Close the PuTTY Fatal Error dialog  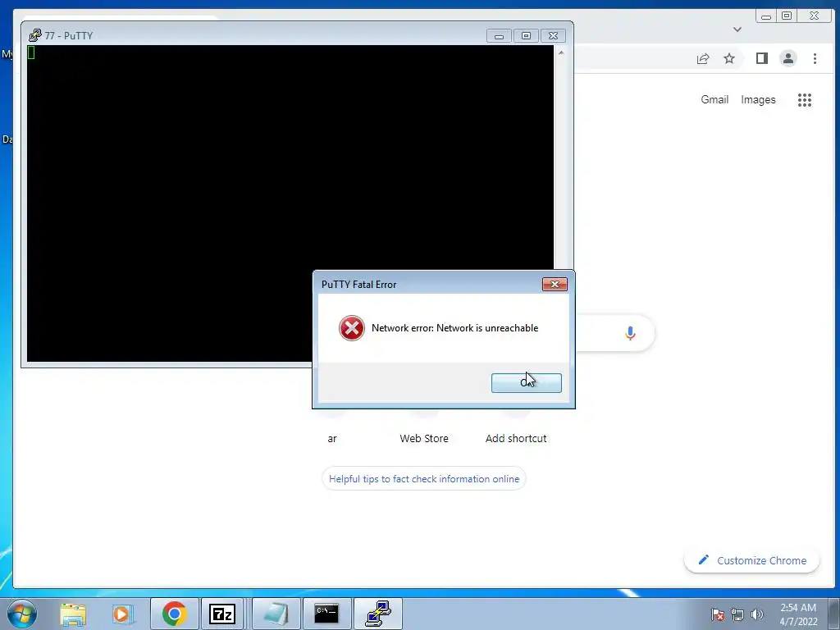[x=555, y=284]
